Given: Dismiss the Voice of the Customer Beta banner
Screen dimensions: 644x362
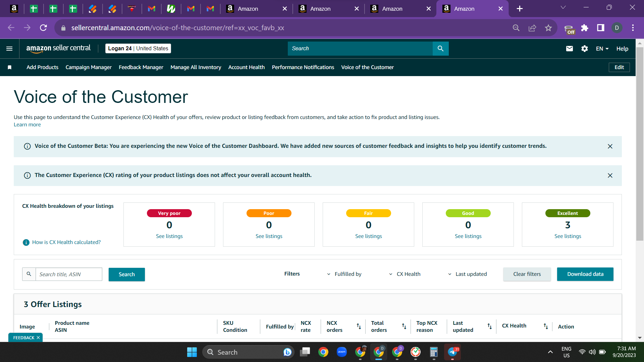Looking at the screenshot, I should click(x=610, y=146).
